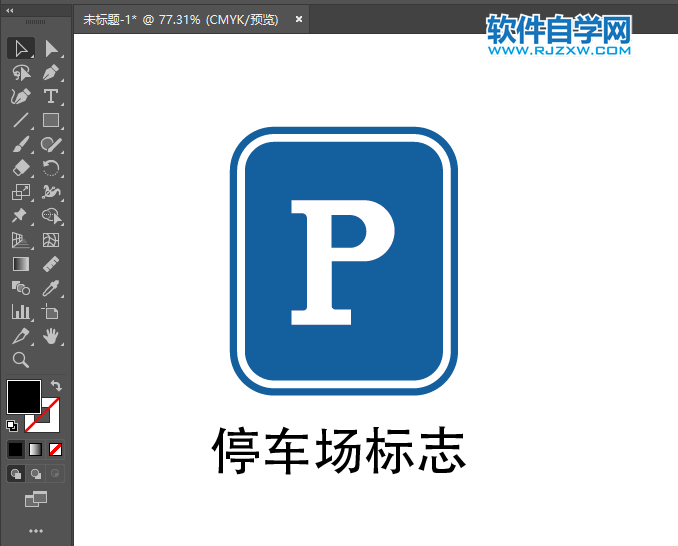Set paint to None
678x546 pixels.
pyautogui.click(x=55, y=450)
